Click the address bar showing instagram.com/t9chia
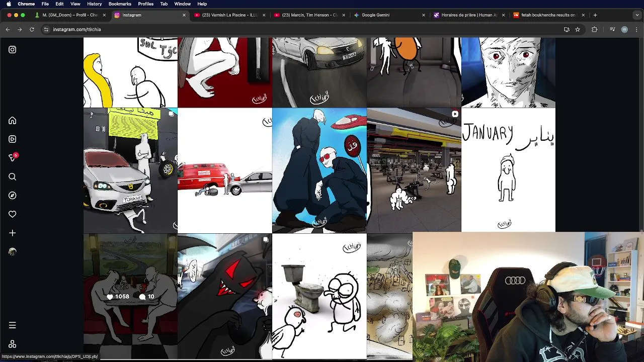The width and height of the screenshot is (644, 362). coord(302,30)
